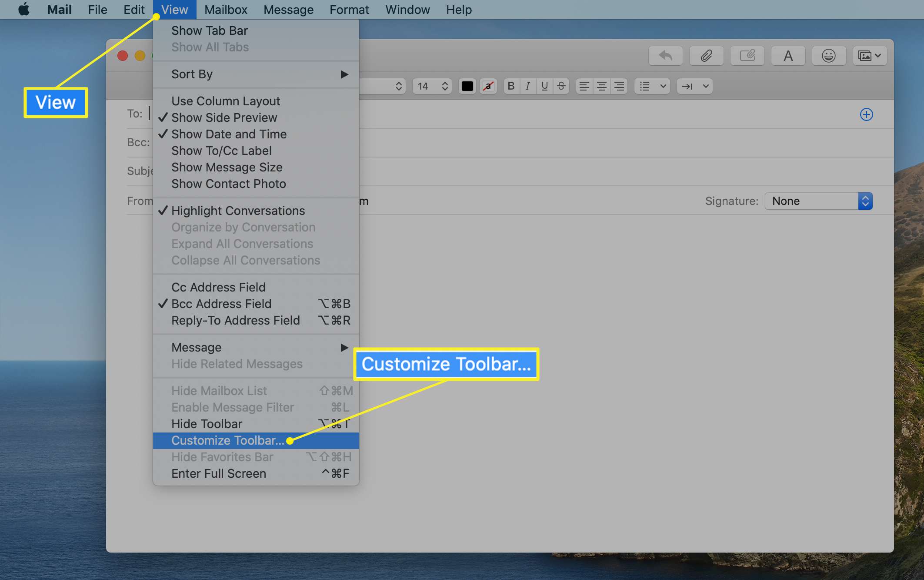
Task: Add a contact with the blue plus icon
Action: click(x=866, y=114)
